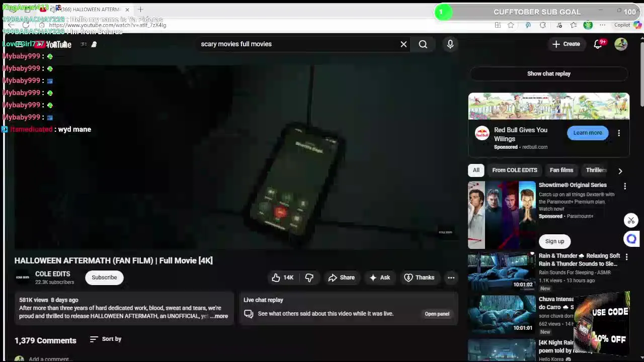The width and height of the screenshot is (644, 362).
Task: Reload the page in the browser
Action: tap(26, 25)
